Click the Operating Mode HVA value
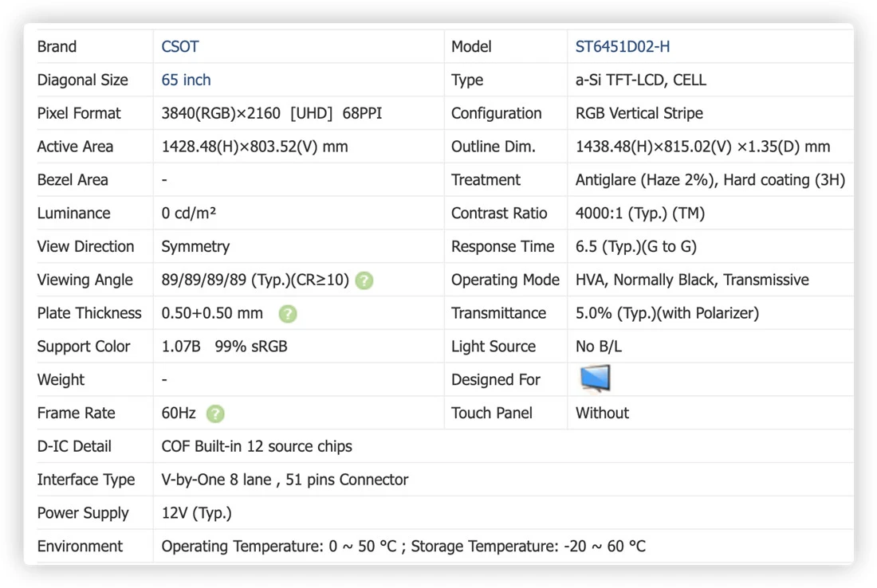877x588 pixels. [692, 280]
